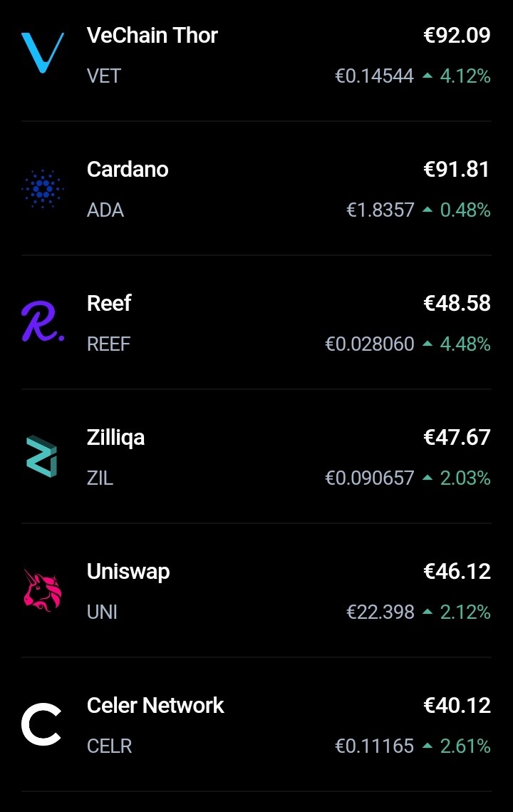513x812 pixels.
Task: Click the green up arrow beside 4.12%
Action: click(x=427, y=76)
